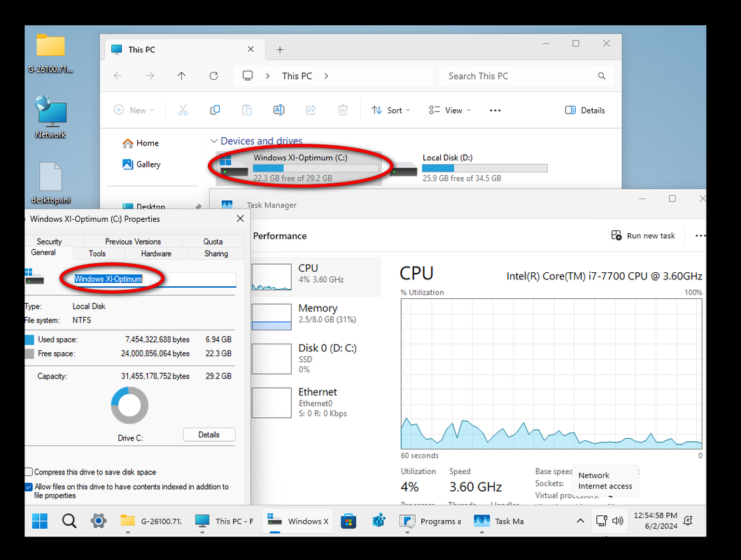Refresh the This PC view
Image resolution: width=741 pixels, height=560 pixels.
tap(213, 76)
